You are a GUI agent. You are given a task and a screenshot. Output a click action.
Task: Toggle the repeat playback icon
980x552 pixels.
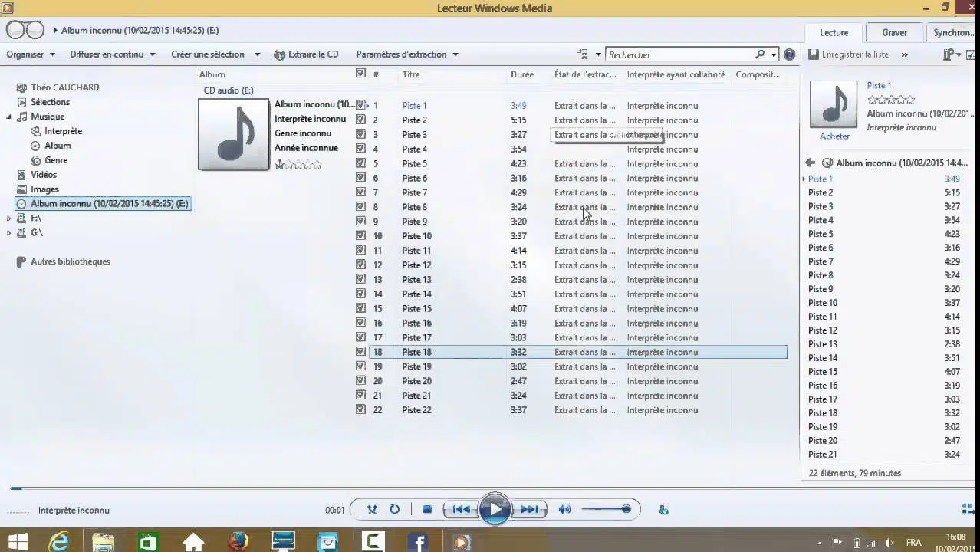coord(394,509)
